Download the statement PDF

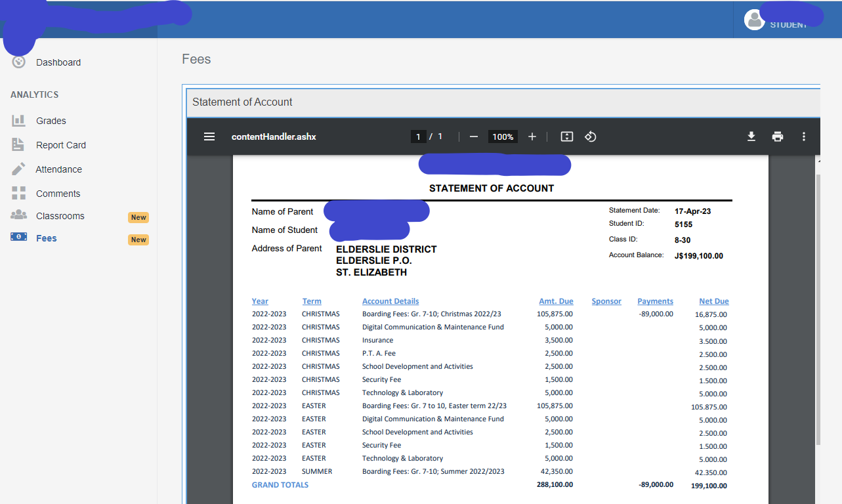pos(751,136)
